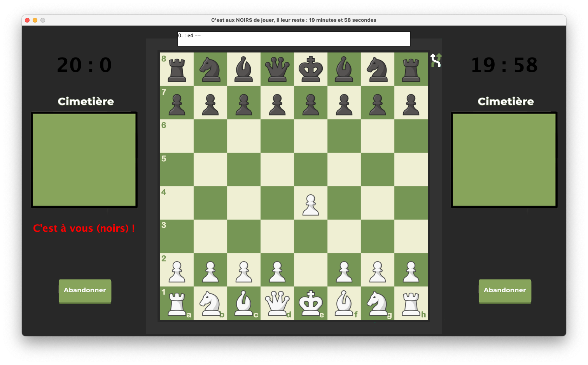Click the empty c5 square
This screenshot has height=365, width=588.
coord(244,169)
